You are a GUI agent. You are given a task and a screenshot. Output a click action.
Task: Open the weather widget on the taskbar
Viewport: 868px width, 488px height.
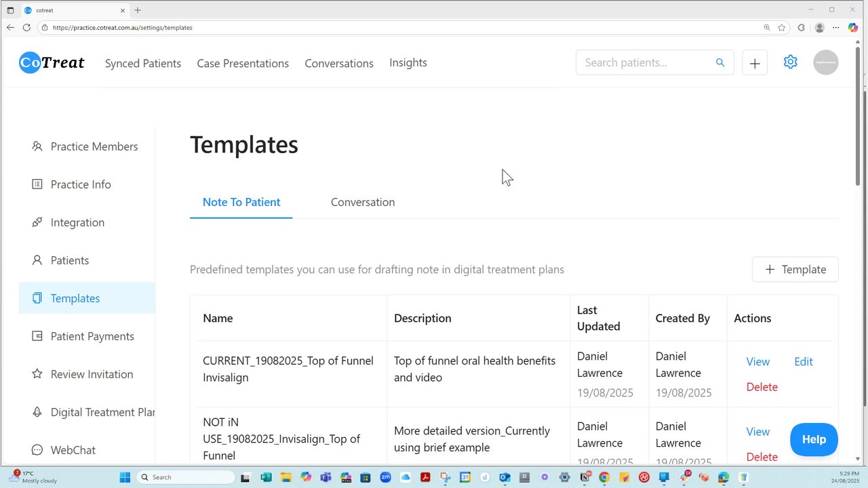33,477
